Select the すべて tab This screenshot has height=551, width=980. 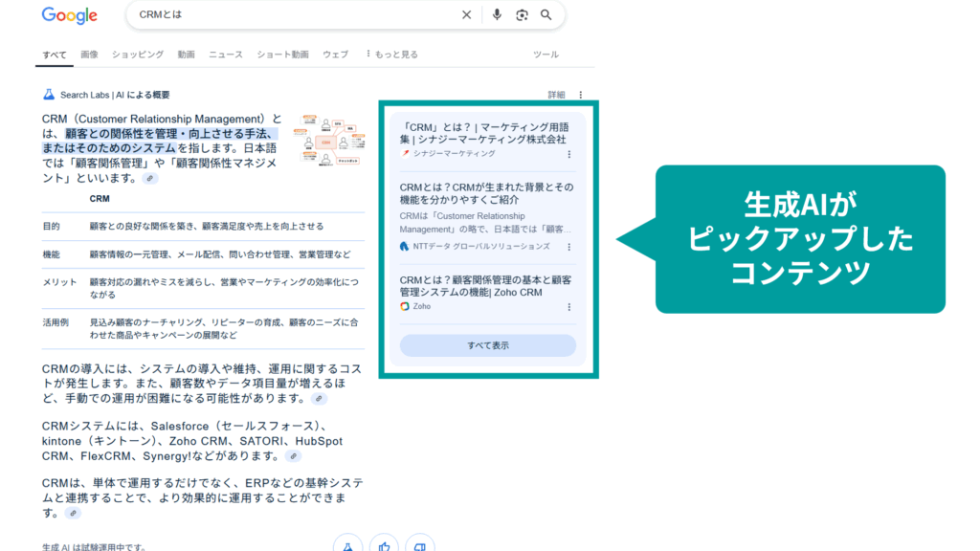click(55, 55)
